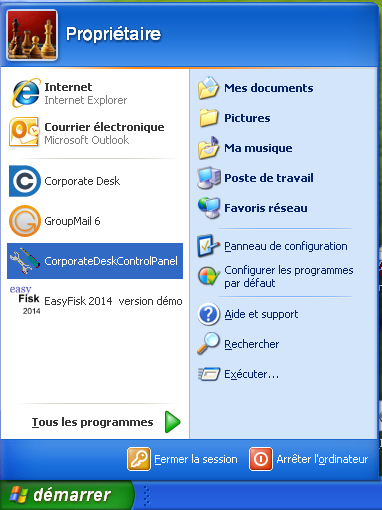
Task: Open Panneau de configuration
Action: pos(273,246)
